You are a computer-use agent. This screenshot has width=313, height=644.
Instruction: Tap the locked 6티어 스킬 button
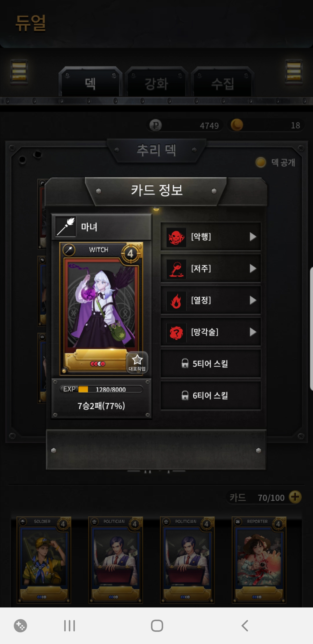click(211, 395)
